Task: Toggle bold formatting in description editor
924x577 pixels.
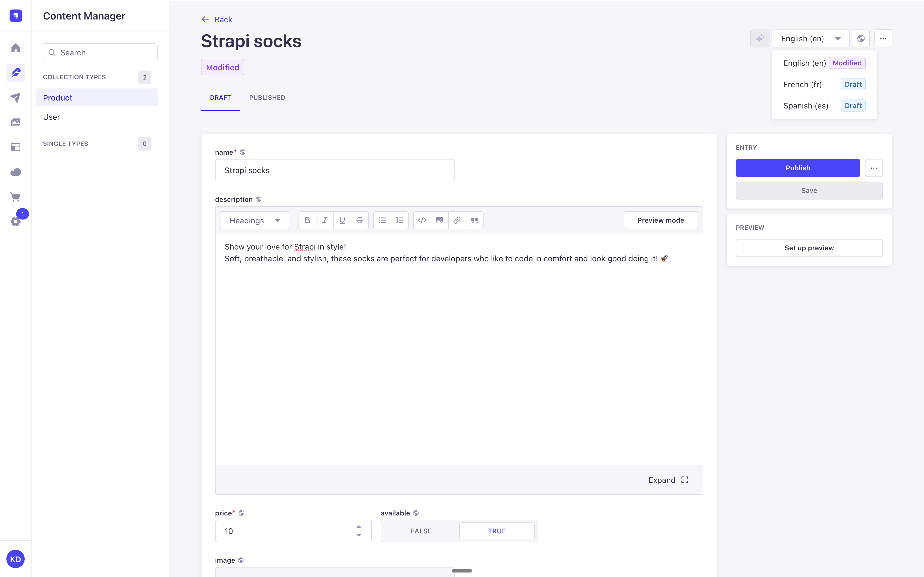Action: click(x=307, y=220)
